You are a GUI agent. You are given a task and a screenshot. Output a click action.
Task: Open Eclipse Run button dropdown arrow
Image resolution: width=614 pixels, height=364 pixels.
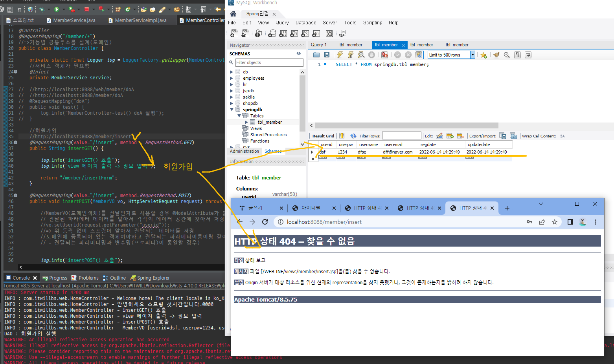click(63, 9)
